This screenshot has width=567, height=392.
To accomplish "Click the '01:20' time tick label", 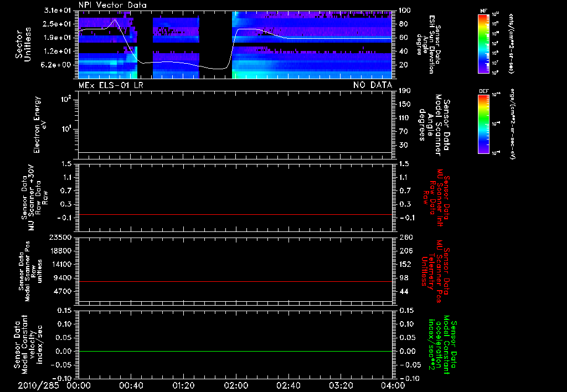I will click(x=184, y=385).
